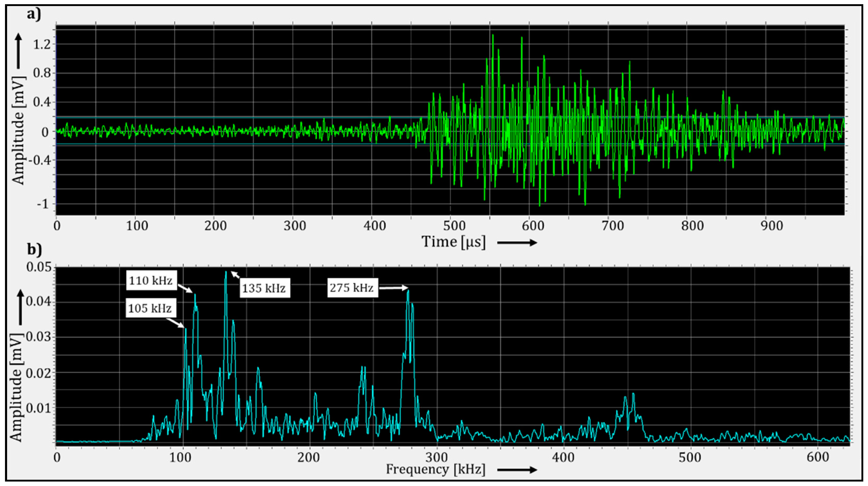This screenshot has width=868, height=486.
Task: Click the 400 tick on the frequency axis
Action: [563, 457]
